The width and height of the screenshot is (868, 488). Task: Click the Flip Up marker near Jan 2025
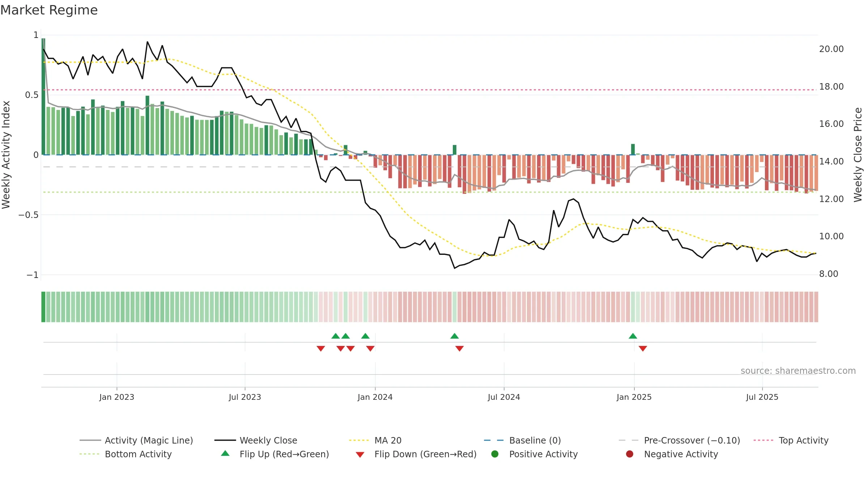[x=633, y=336]
